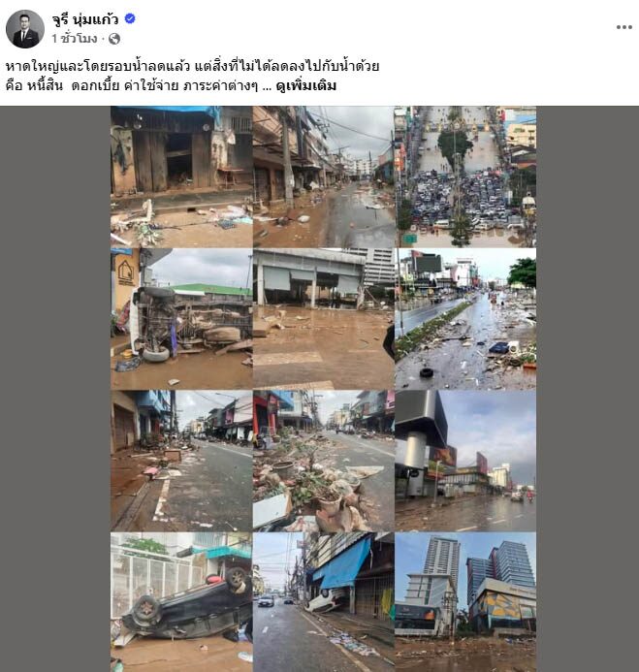Open photo of white car under blue awning
The height and width of the screenshot is (672, 639).
324,602
